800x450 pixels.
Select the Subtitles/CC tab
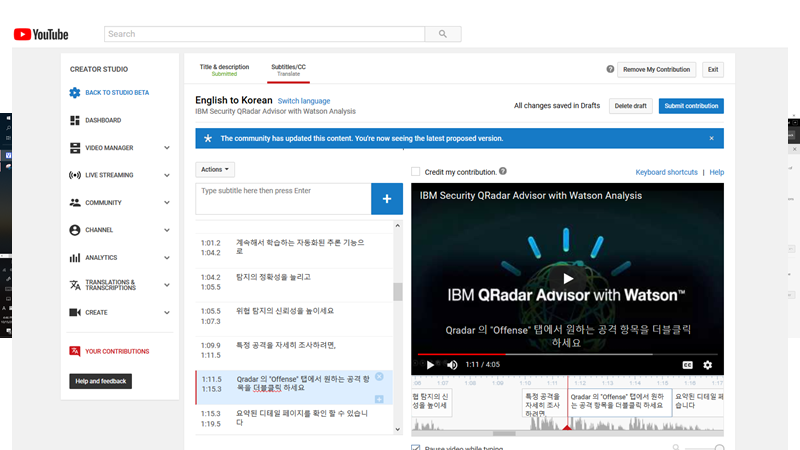(x=288, y=70)
